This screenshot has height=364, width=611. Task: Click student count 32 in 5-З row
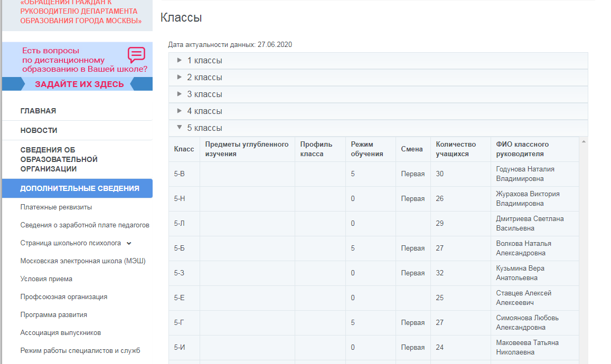(x=439, y=273)
